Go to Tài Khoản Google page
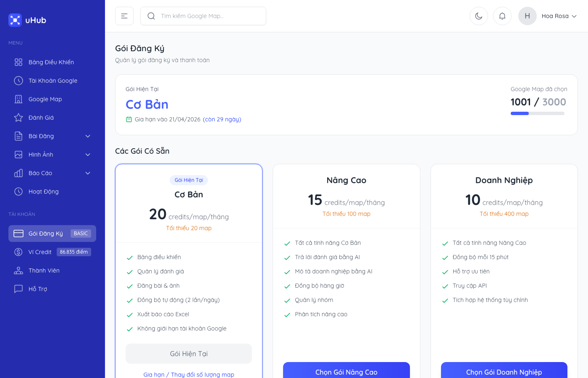The width and height of the screenshot is (588, 378). coord(52,81)
